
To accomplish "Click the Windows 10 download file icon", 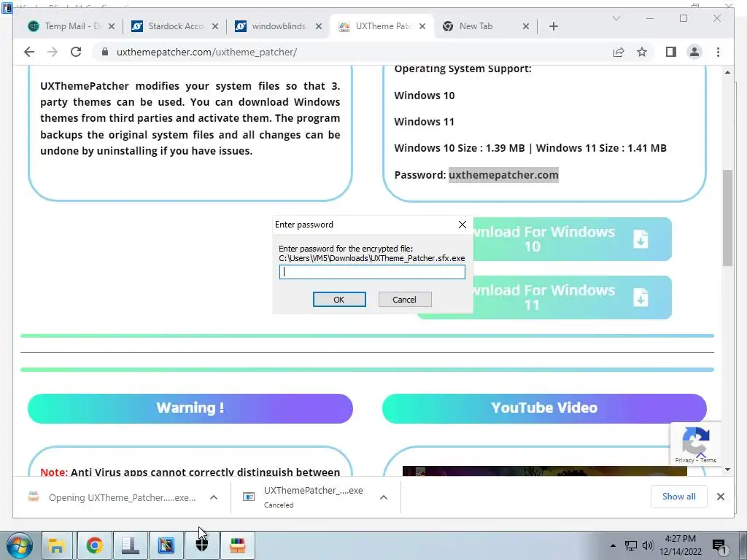I will [640, 239].
